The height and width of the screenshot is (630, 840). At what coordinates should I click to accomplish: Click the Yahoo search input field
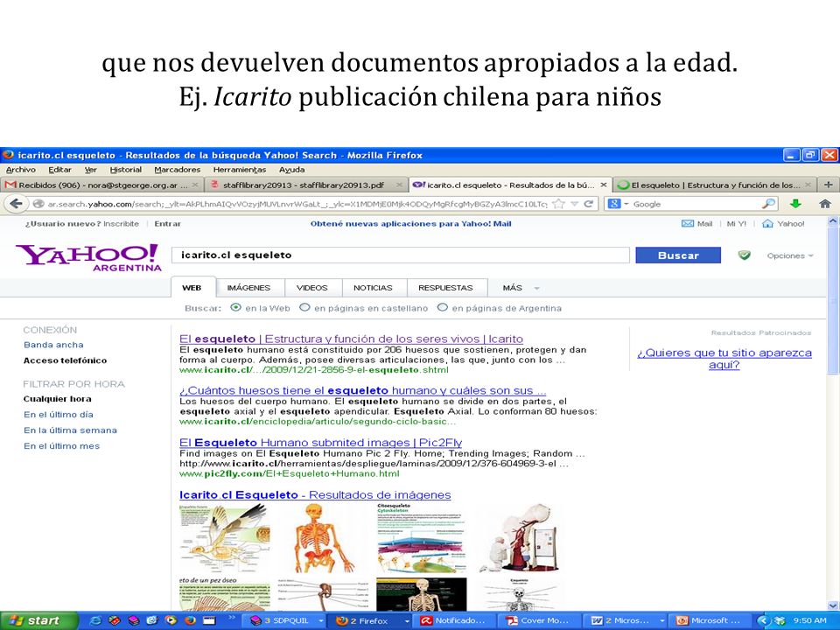(x=401, y=255)
